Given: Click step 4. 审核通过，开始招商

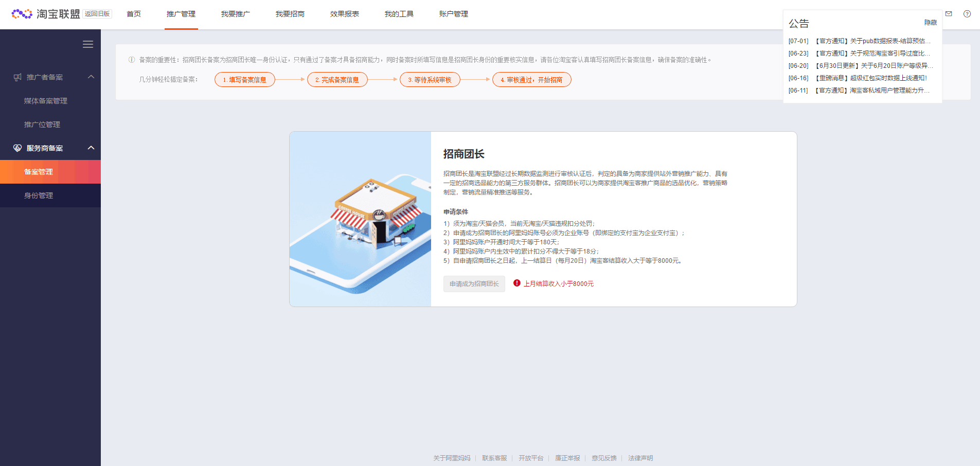Looking at the screenshot, I should tap(532, 80).
